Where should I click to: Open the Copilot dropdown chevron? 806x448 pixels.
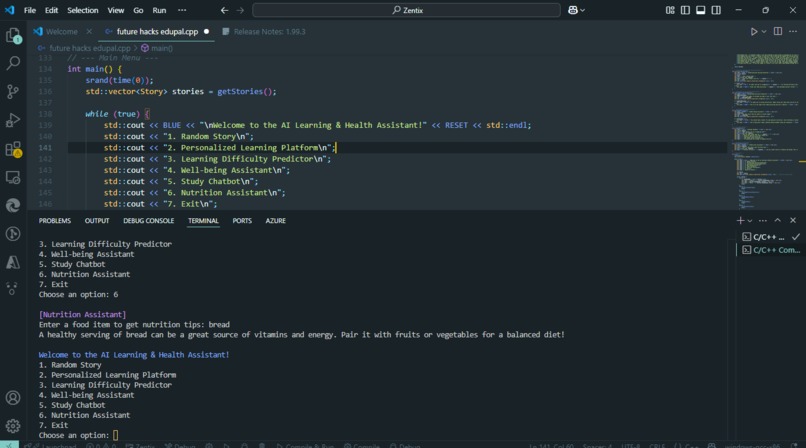pyautogui.click(x=582, y=10)
